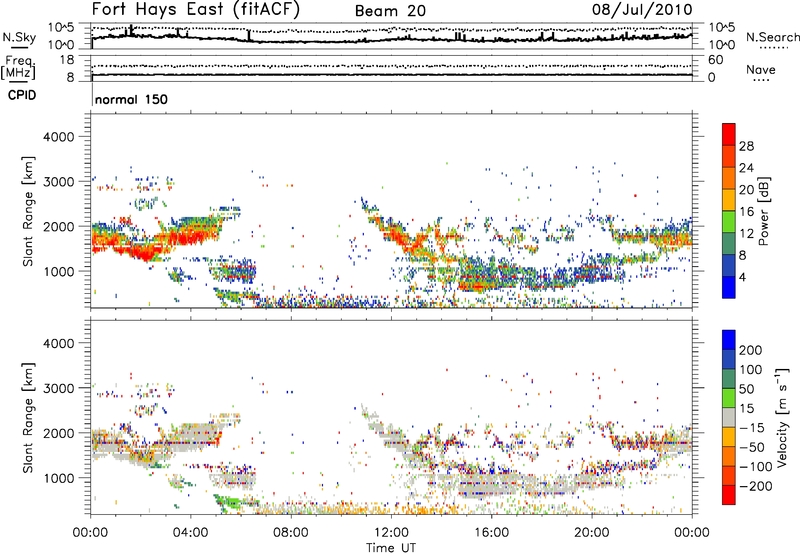
Task: Click the 'Slant Range [km]' label of power panel
Action: [x=28, y=211]
